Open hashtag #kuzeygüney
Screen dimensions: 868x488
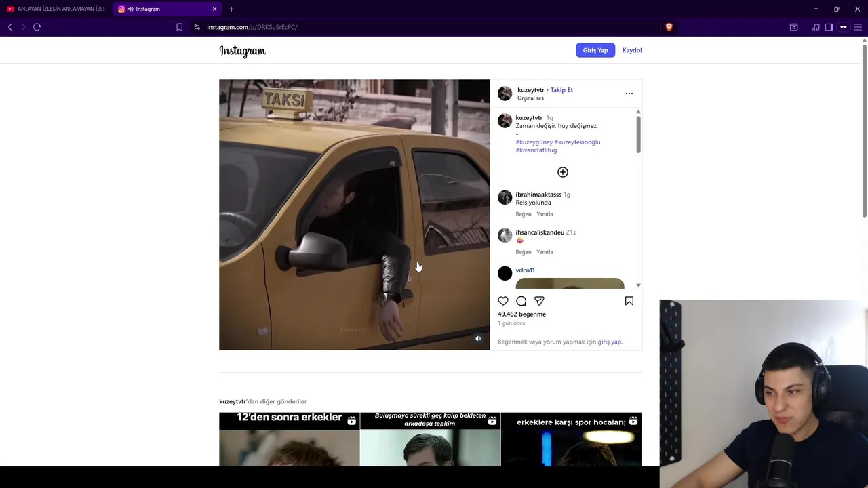(534, 142)
